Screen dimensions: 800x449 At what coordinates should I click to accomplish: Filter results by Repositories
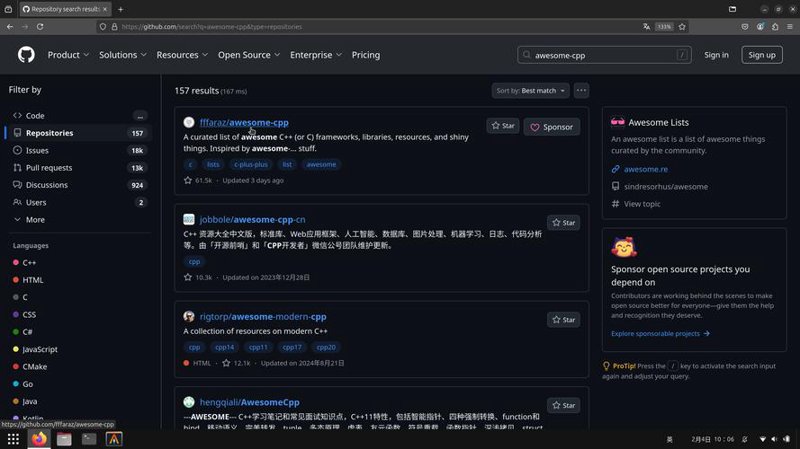pyautogui.click(x=78, y=133)
